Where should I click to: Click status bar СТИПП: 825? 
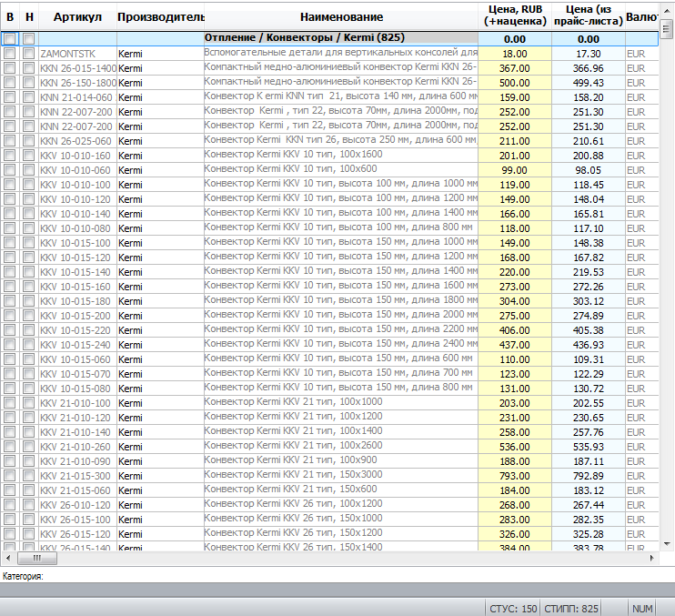571,609
